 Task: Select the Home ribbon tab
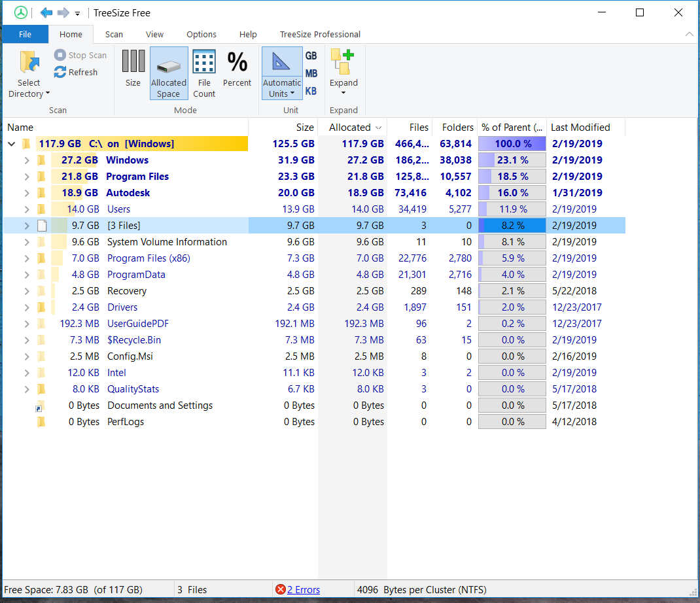pyautogui.click(x=71, y=35)
